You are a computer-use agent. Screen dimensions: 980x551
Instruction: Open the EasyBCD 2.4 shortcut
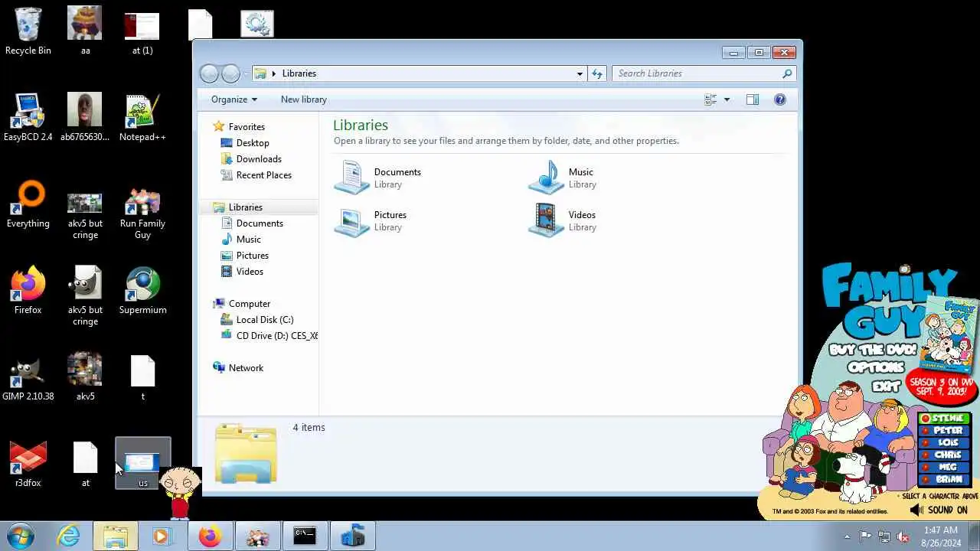tap(28, 117)
